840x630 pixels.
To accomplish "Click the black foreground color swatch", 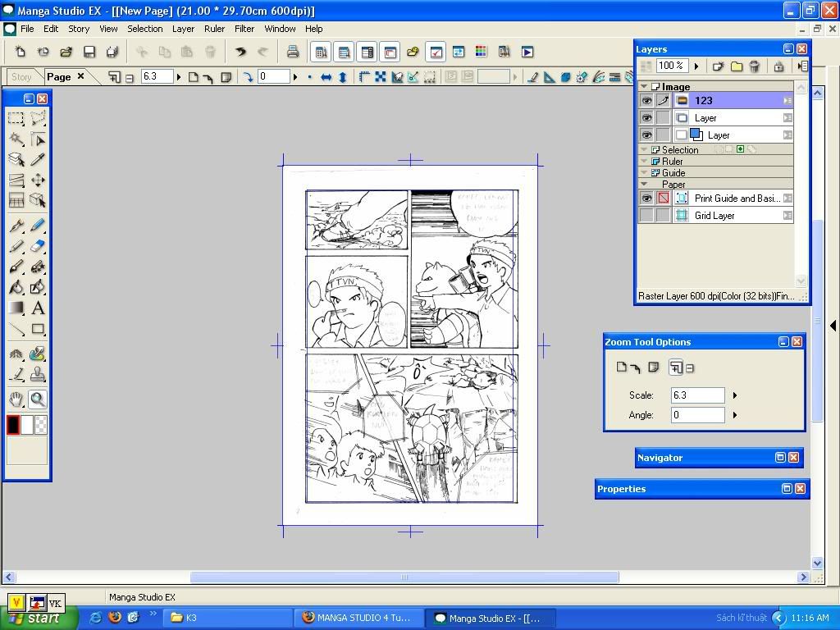I will [13, 425].
